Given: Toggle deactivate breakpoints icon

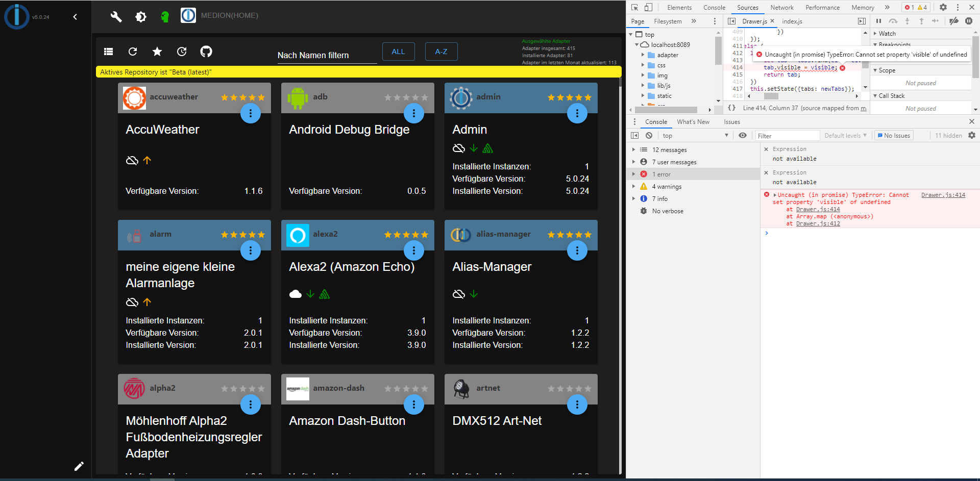Looking at the screenshot, I should 953,21.
